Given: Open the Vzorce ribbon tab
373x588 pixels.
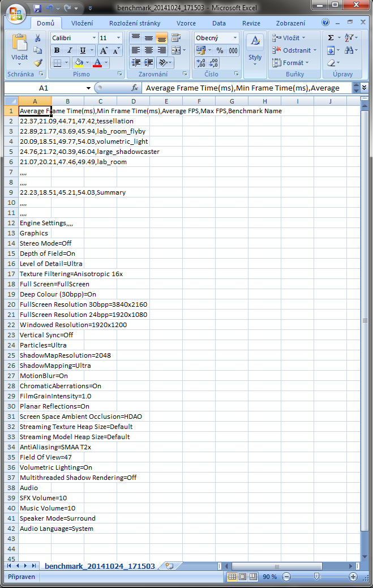Looking at the screenshot, I should (186, 23).
